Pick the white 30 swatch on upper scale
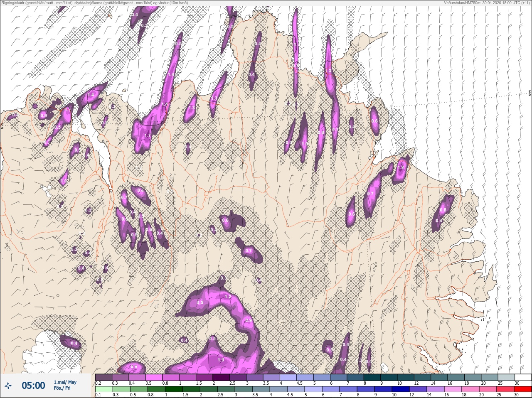This screenshot has height=398, width=532. point(523,377)
